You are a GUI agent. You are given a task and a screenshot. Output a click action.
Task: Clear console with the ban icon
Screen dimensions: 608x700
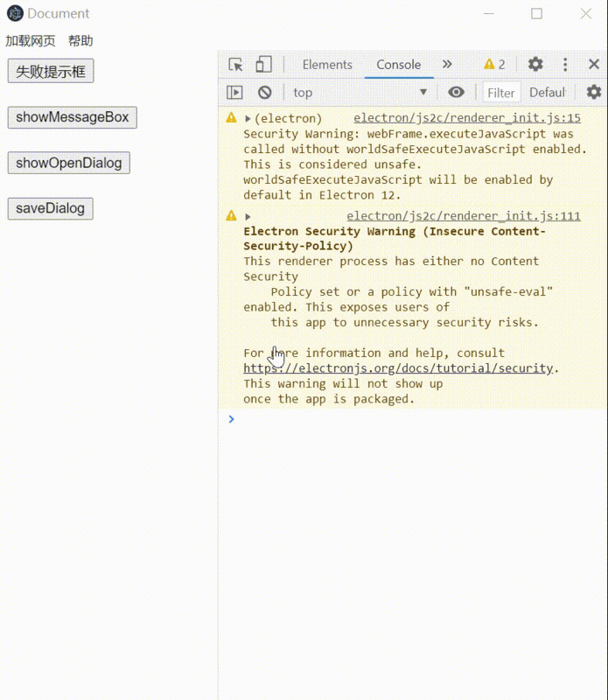[265, 93]
